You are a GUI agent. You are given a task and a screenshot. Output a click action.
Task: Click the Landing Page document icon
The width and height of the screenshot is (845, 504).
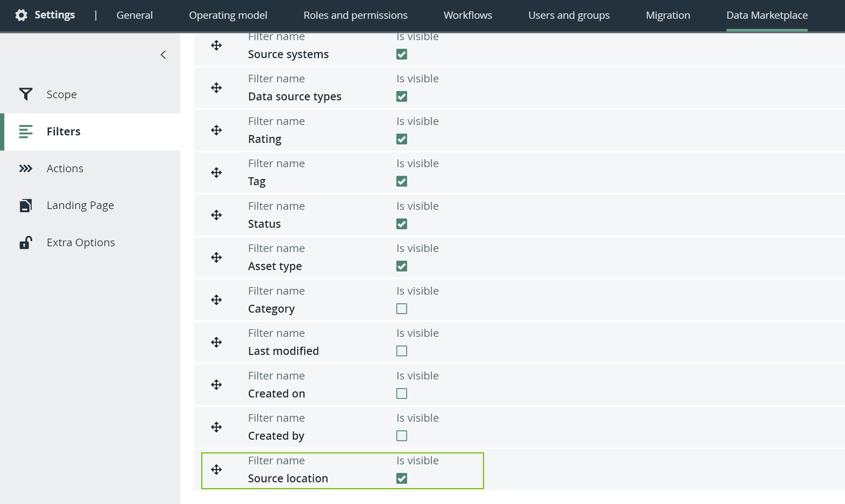coord(26,205)
